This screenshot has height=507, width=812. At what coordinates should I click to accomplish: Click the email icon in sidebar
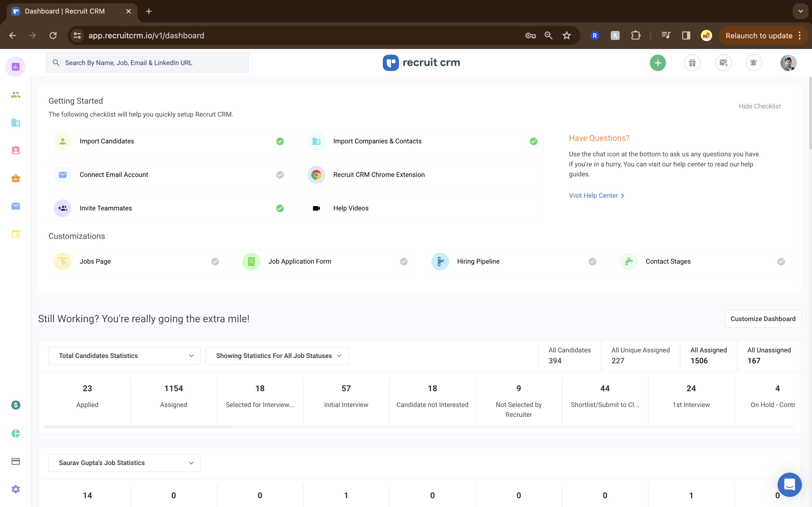click(16, 206)
